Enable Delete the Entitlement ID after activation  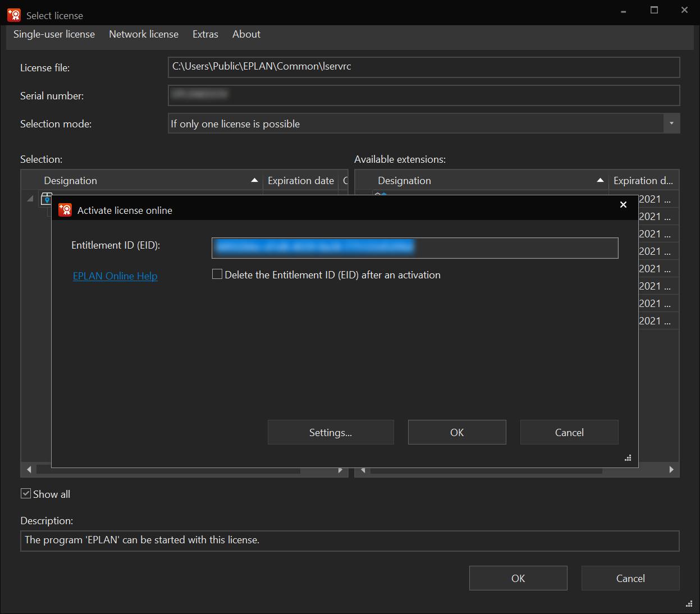tap(217, 274)
